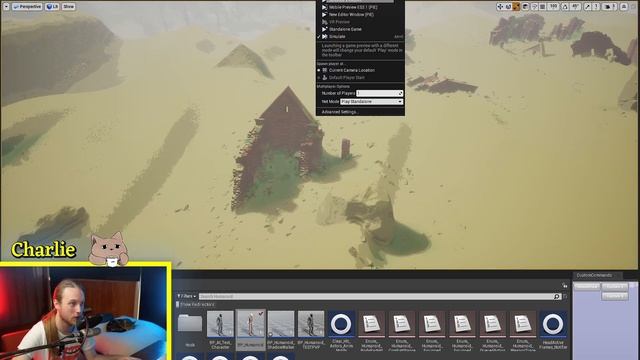The height and width of the screenshot is (360, 640).
Task: Click the content browser search field
Action: (376, 296)
